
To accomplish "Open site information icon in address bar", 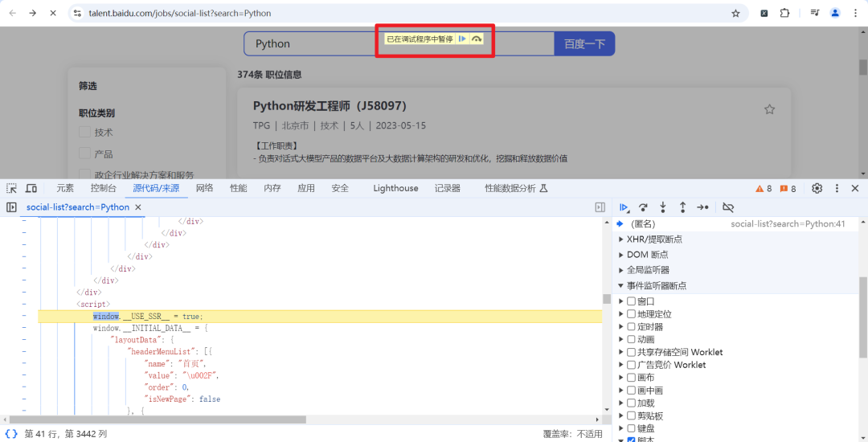I will tap(77, 13).
